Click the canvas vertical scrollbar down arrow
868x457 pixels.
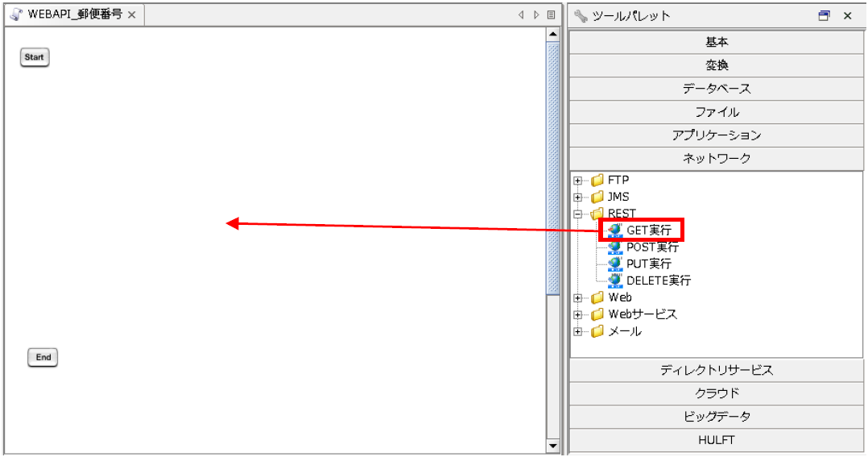pyautogui.click(x=552, y=446)
